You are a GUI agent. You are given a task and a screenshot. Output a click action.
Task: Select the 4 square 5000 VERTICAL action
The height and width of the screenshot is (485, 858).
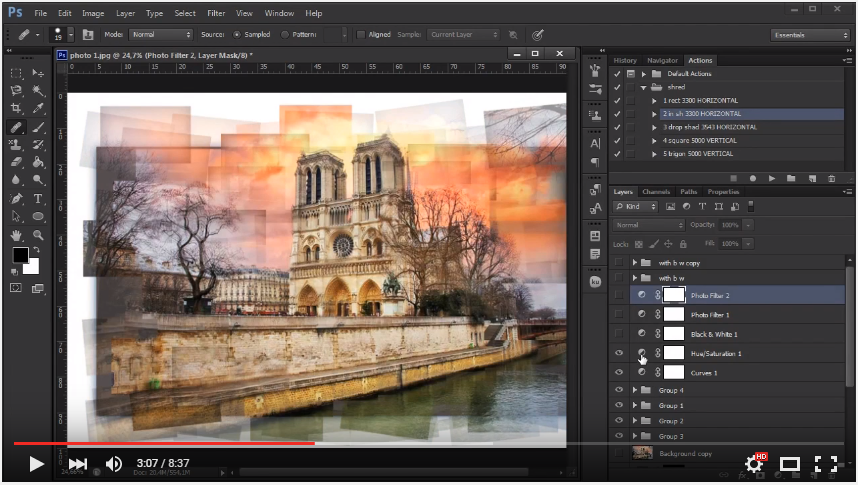coord(700,140)
